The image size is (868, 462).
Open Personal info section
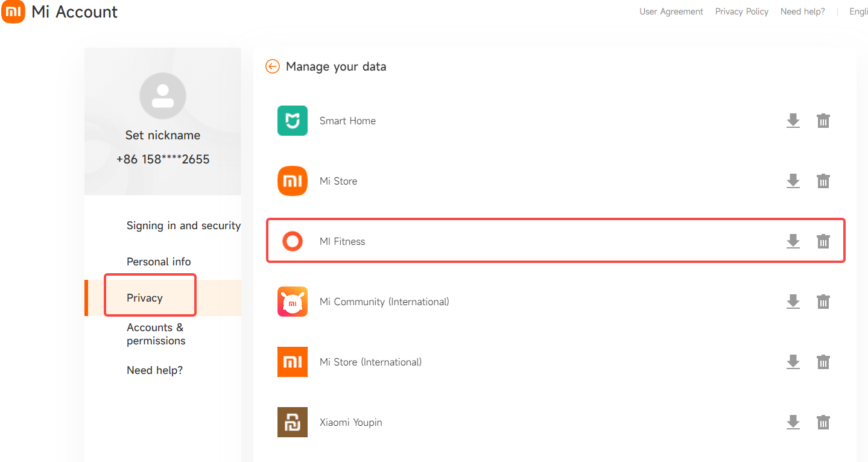coord(159,262)
